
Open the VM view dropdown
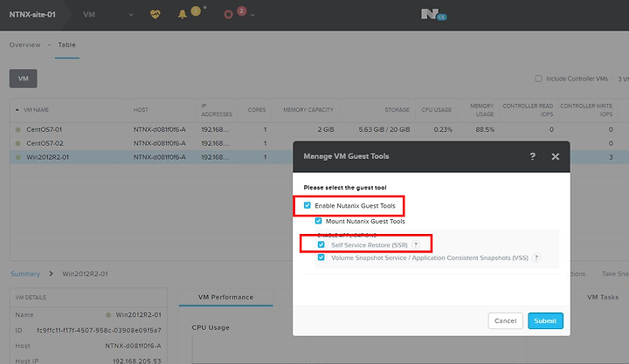107,15
